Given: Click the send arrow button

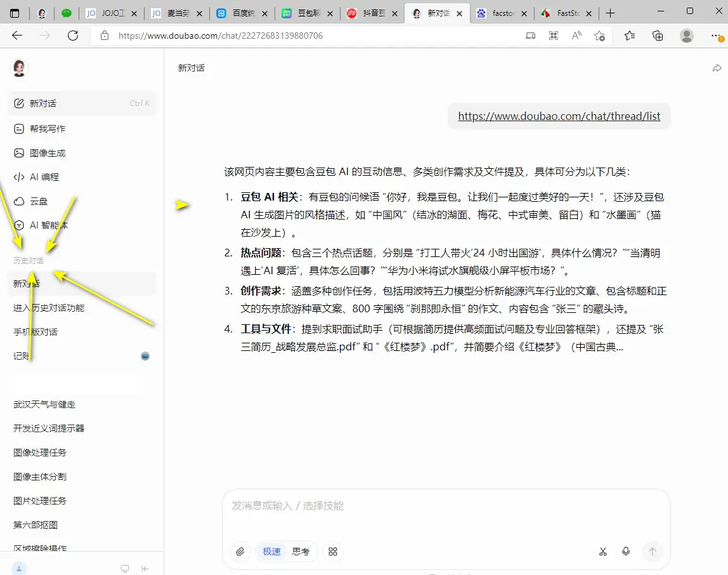Looking at the screenshot, I should click(x=653, y=552).
